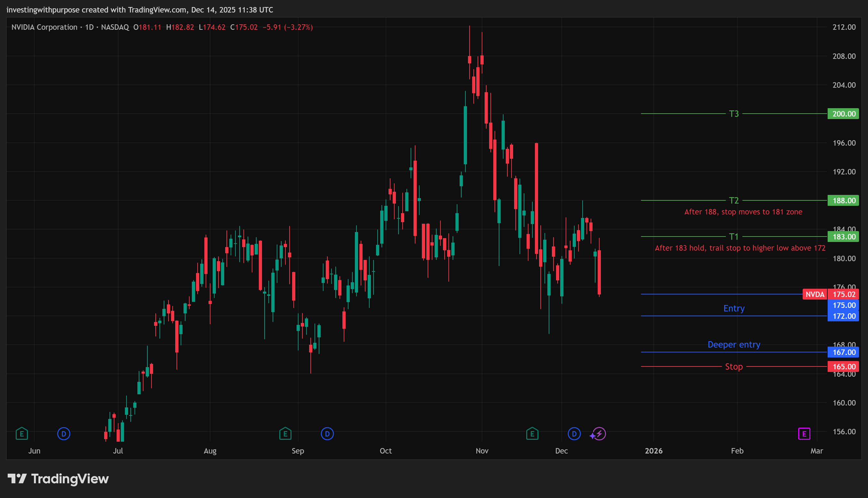Viewport: 868px width, 498px height.
Task: Click the T3 target line label
Action: tap(733, 114)
